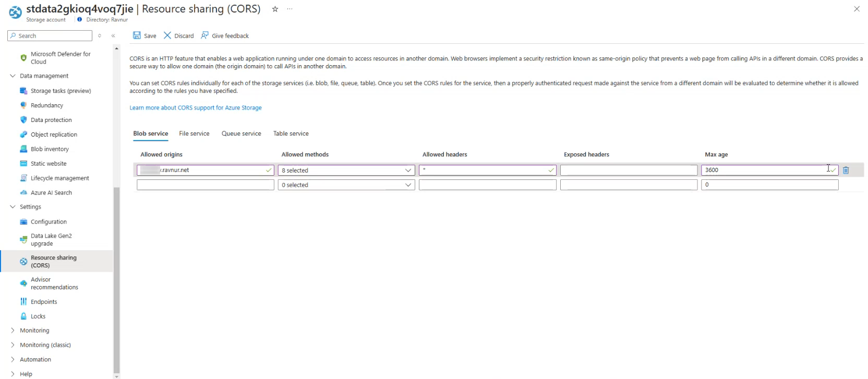868x379 pixels.
Task: Click the empty Allowed origins field
Action: tap(206, 185)
